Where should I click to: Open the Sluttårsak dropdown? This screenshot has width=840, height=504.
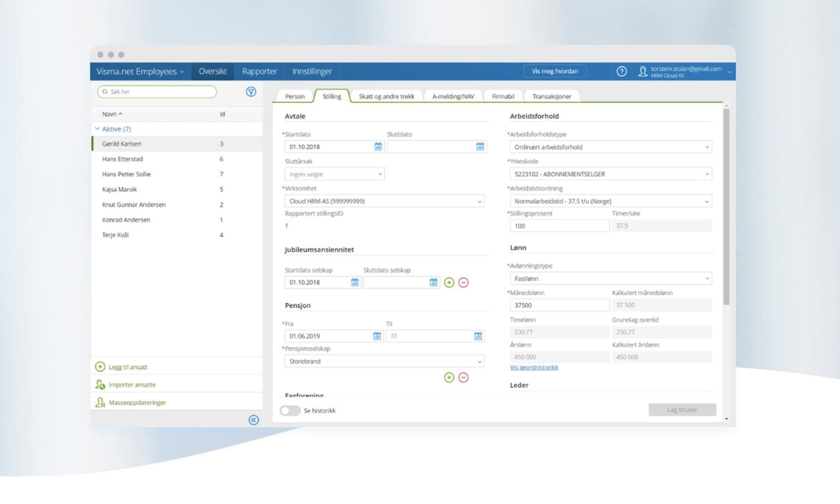pyautogui.click(x=335, y=174)
